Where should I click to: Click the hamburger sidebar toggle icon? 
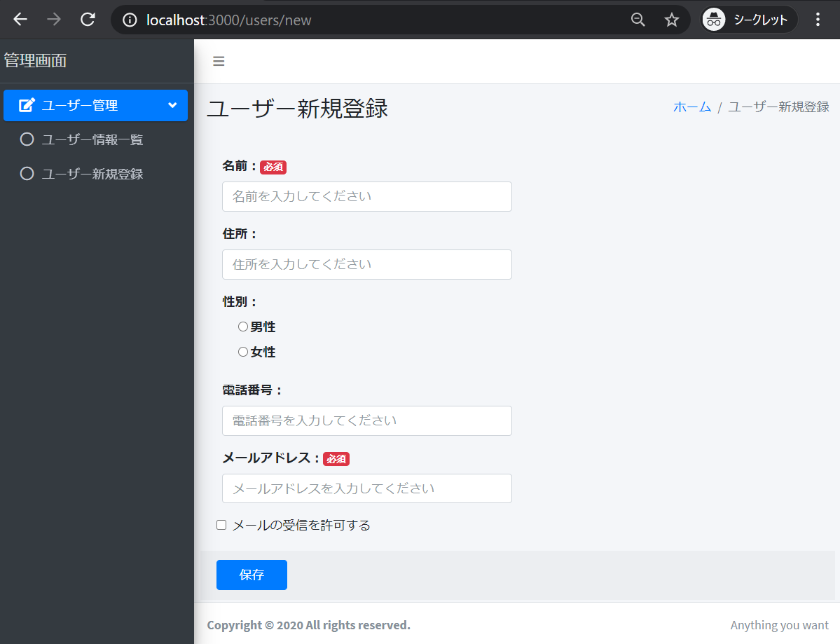pyautogui.click(x=219, y=61)
